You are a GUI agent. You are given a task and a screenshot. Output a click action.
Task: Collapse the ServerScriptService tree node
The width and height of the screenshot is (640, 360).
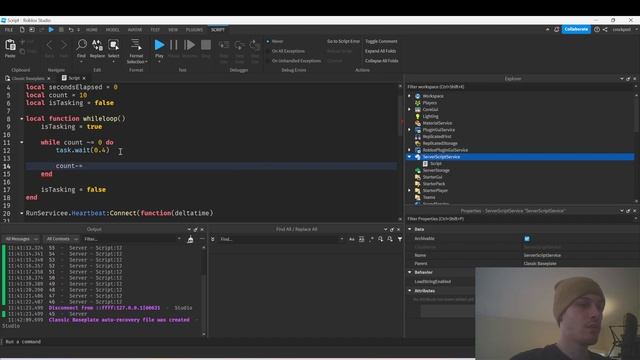tap(409, 157)
